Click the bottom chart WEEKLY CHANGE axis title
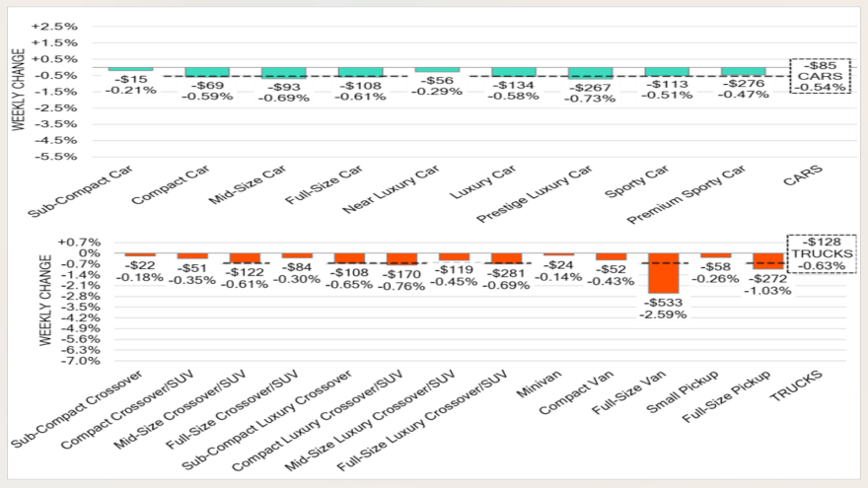 (x=44, y=300)
